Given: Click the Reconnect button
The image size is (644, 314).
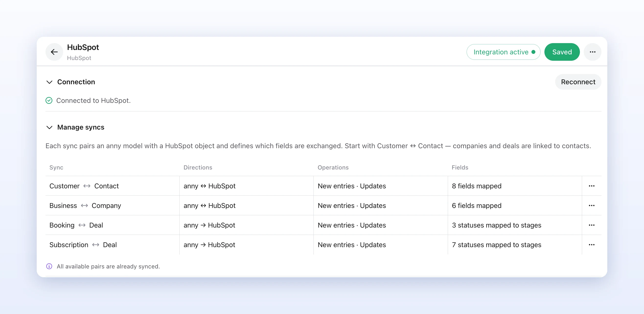Looking at the screenshot, I should tap(578, 82).
